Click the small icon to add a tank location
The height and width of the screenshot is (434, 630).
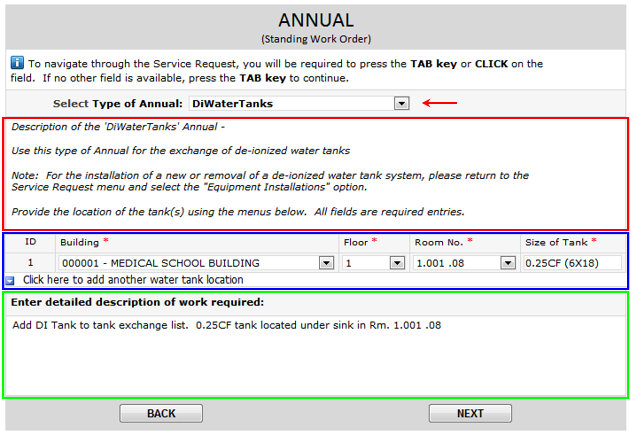10,280
